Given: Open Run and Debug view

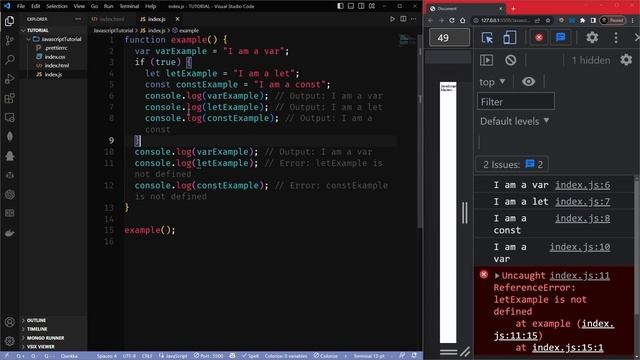Looking at the screenshot, I should 9,79.
